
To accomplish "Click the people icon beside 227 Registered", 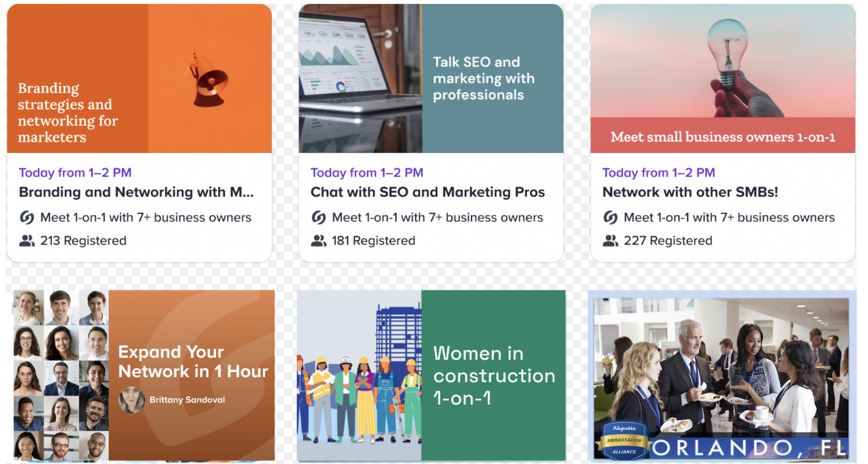I will click(611, 241).
